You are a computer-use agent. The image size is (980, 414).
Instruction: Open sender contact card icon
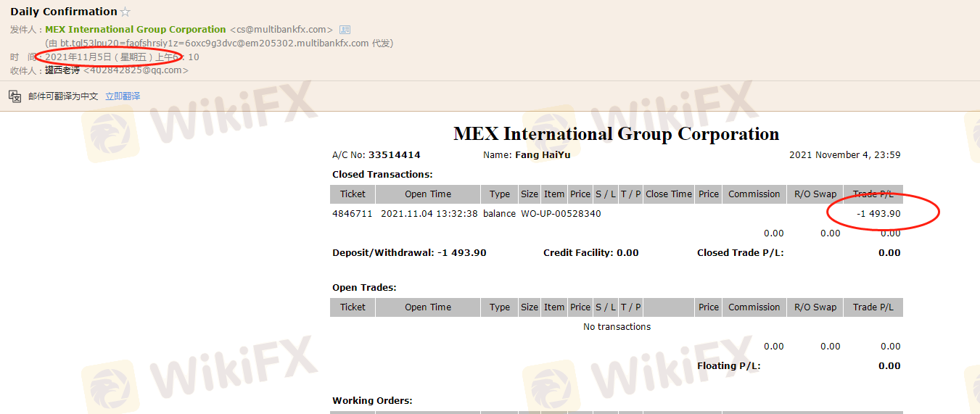click(x=345, y=30)
